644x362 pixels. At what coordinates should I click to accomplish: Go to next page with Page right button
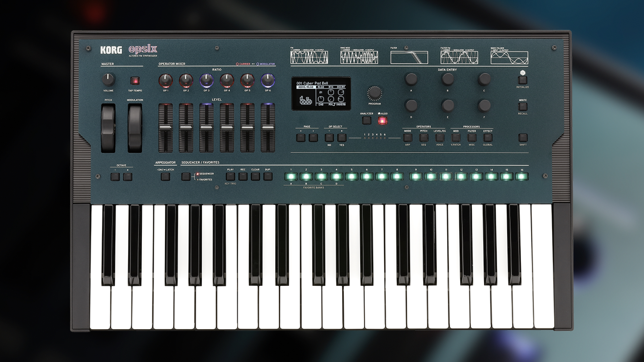pos(313,137)
